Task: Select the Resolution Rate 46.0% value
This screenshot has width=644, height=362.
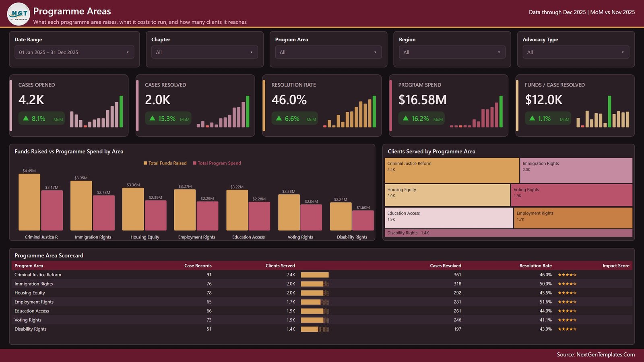Action: point(289,100)
